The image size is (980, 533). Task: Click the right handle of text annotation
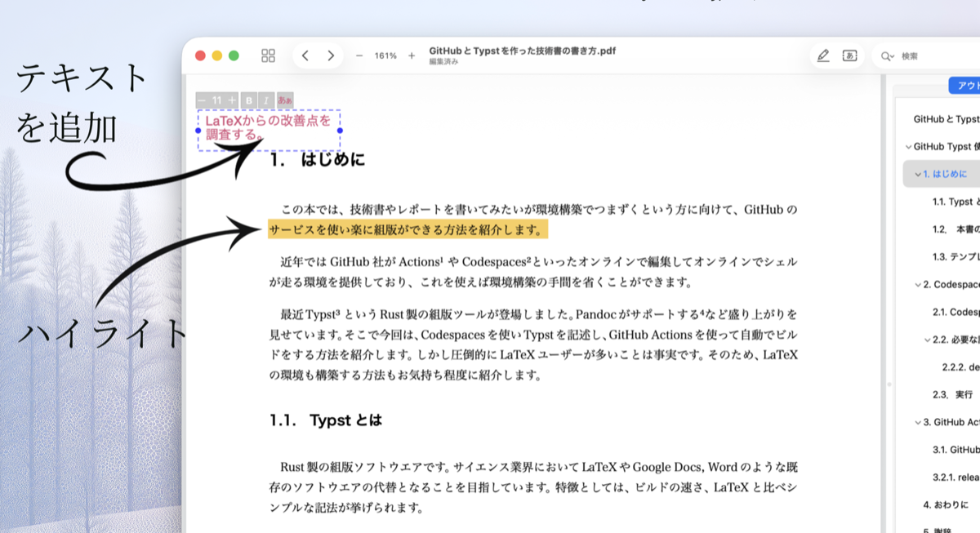click(x=340, y=131)
